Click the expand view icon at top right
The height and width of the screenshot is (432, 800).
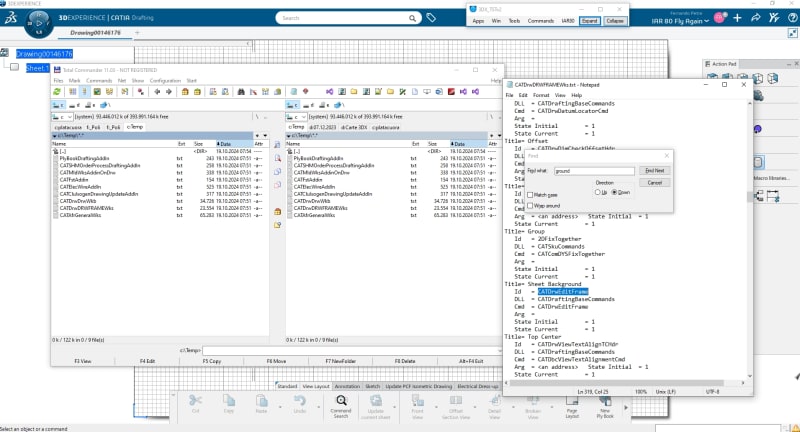792,33
